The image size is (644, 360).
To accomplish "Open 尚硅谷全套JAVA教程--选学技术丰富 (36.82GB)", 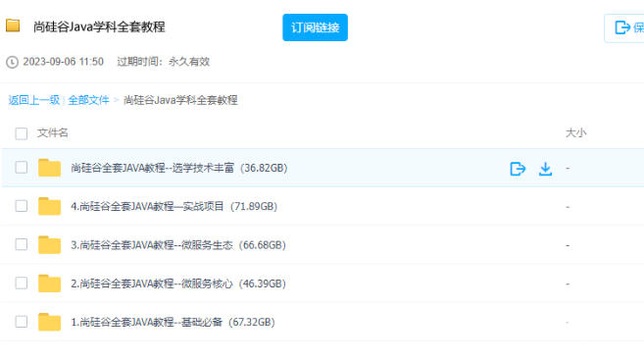I will click(x=179, y=168).
